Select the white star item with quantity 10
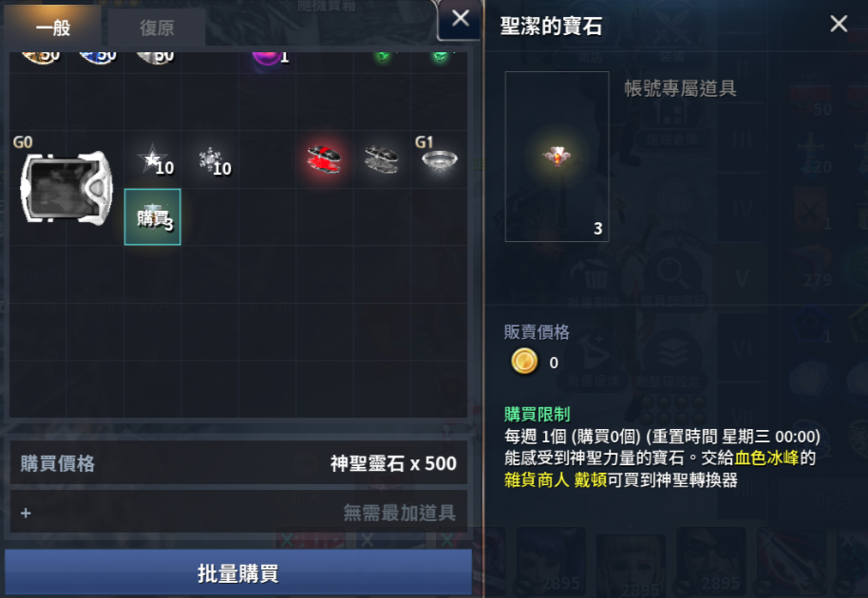Viewport: 868px width, 598px height. point(153,160)
